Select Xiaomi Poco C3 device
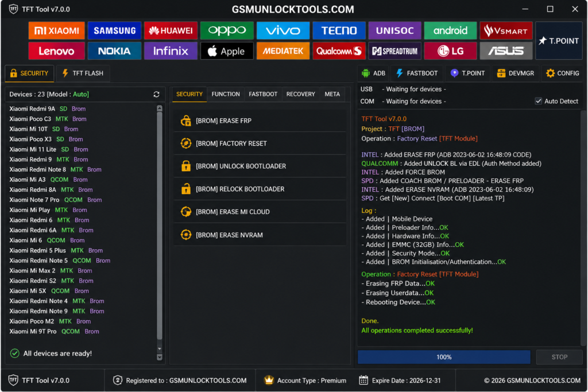The image size is (588, 392). point(48,119)
